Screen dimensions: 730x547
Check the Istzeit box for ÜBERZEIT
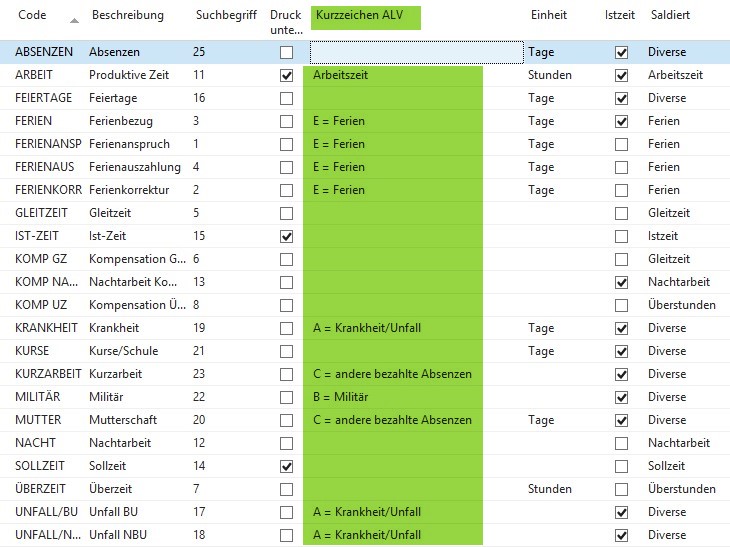tap(621, 489)
